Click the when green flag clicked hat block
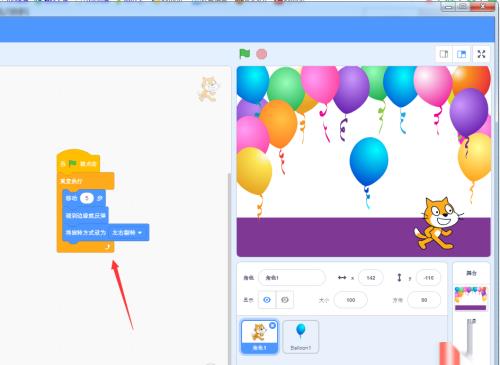The width and height of the screenshot is (500, 365). pos(79,161)
